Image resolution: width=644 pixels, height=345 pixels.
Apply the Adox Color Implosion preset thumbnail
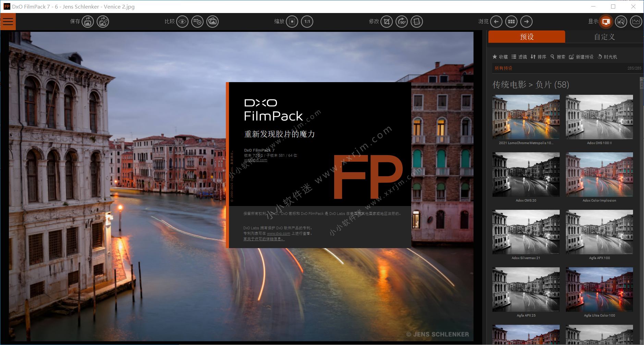tap(599, 175)
